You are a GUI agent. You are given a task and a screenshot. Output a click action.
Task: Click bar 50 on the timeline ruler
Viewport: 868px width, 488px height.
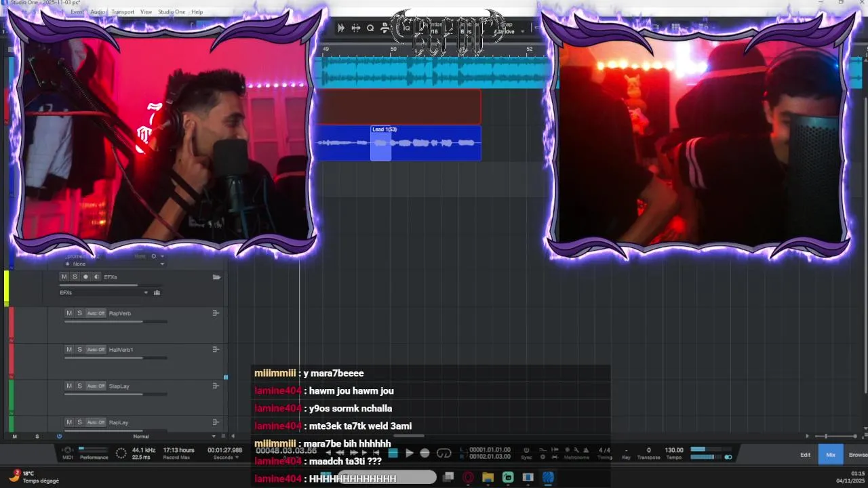tap(393, 49)
